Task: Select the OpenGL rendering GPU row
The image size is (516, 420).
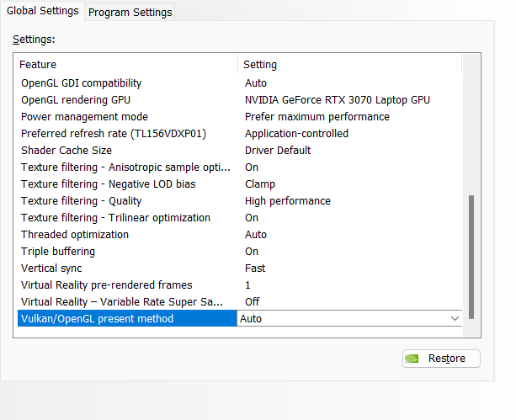Action: (74, 100)
